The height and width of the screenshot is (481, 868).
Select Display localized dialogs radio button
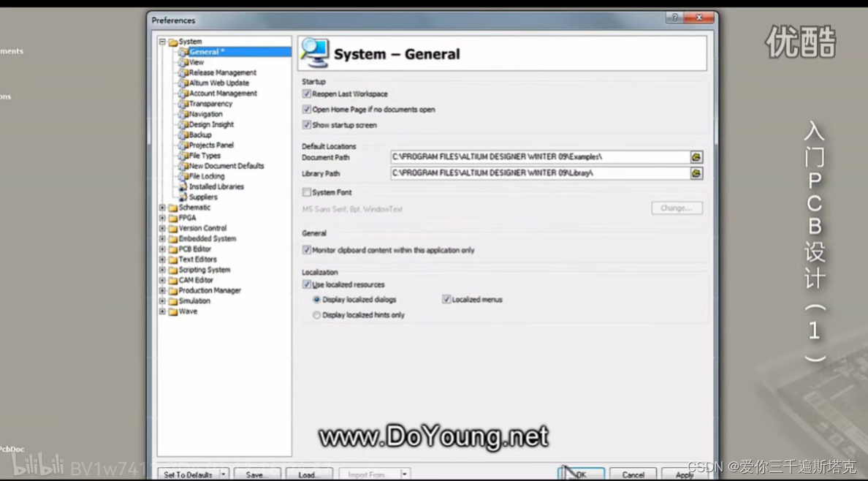[x=316, y=299]
